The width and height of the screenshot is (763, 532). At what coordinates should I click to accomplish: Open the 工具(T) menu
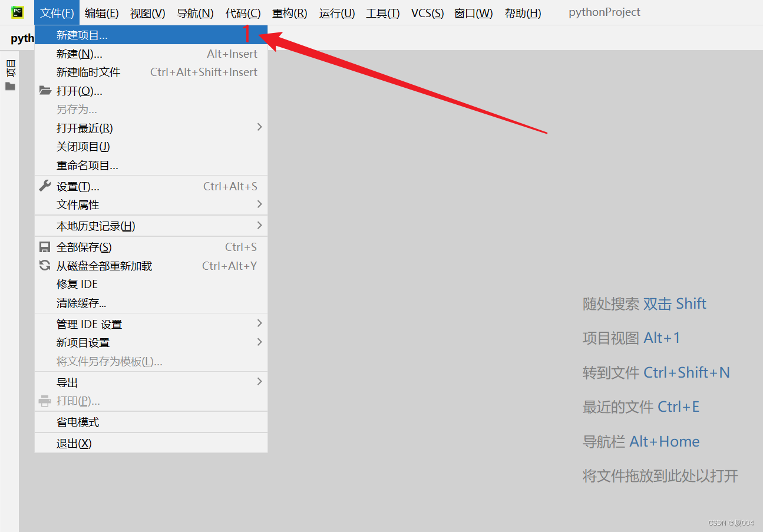(x=382, y=13)
